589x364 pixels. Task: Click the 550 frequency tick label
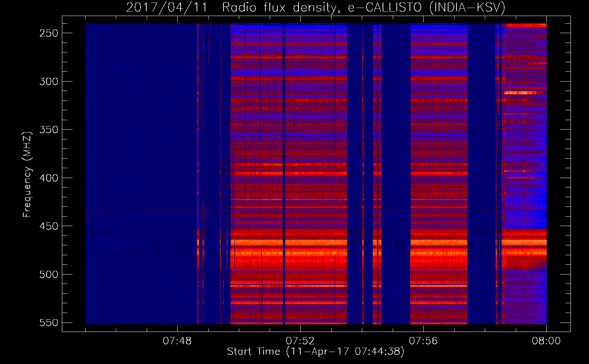[49, 323]
